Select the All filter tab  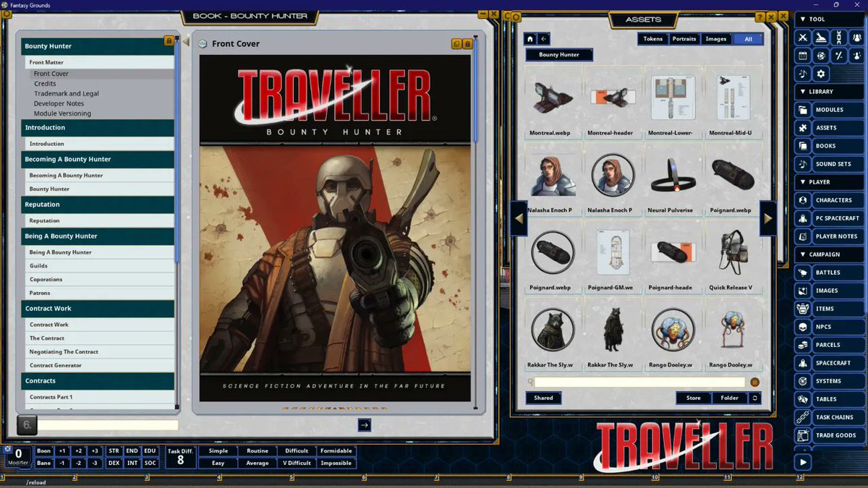(748, 39)
